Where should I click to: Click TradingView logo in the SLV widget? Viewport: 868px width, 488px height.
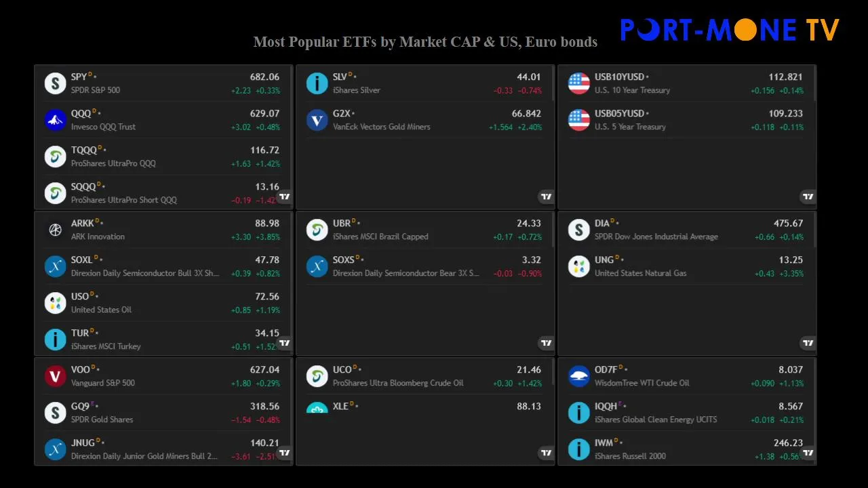[x=546, y=197]
